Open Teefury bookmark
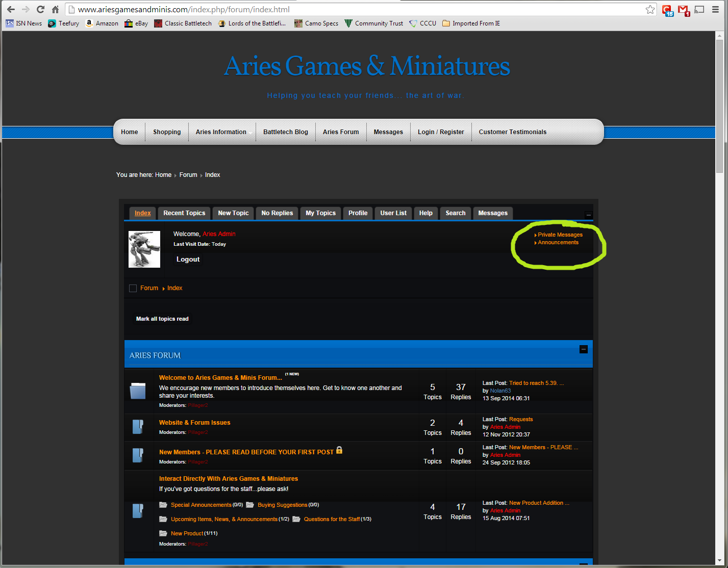Screen dimensions: 728x568 pos(64,23)
